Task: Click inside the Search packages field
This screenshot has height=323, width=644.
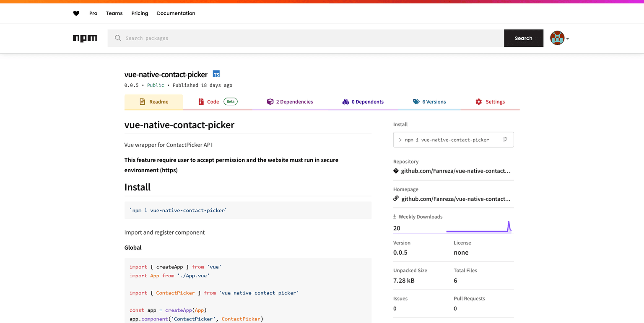Action: pyautogui.click(x=293, y=38)
